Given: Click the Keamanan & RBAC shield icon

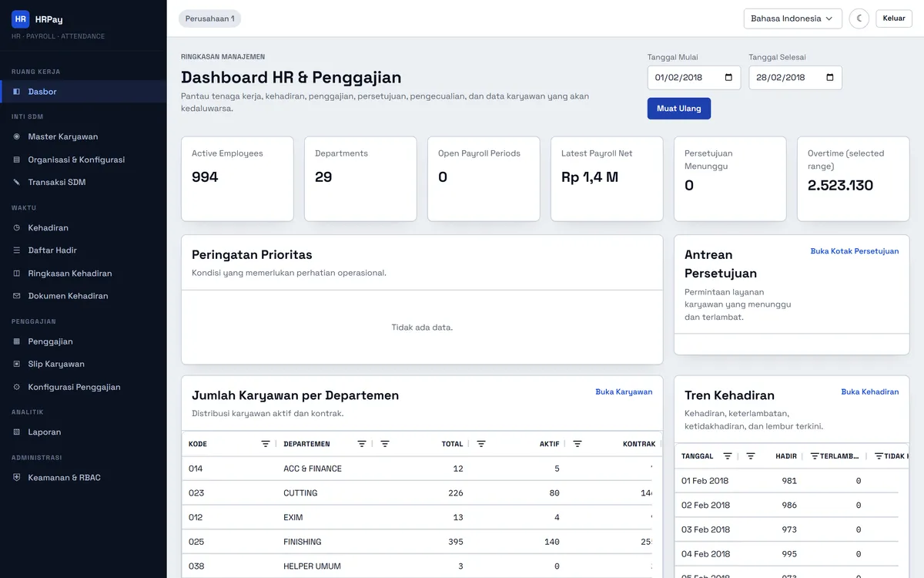Looking at the screenshot, I should pos(17,478).
